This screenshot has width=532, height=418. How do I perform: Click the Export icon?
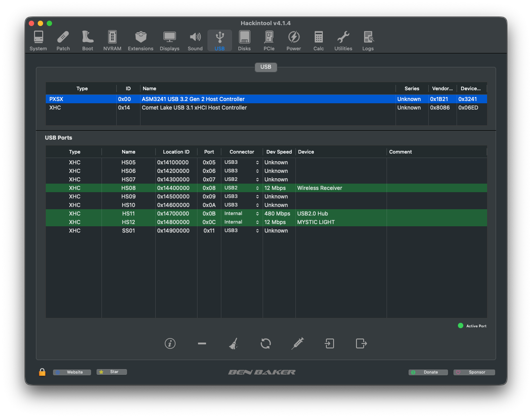click(x=361, y=343)
